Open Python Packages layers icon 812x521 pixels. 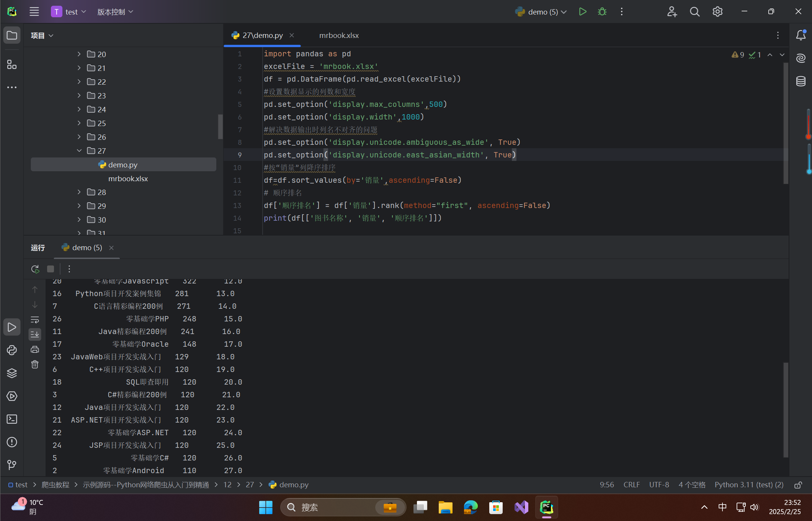pos(12,373)
